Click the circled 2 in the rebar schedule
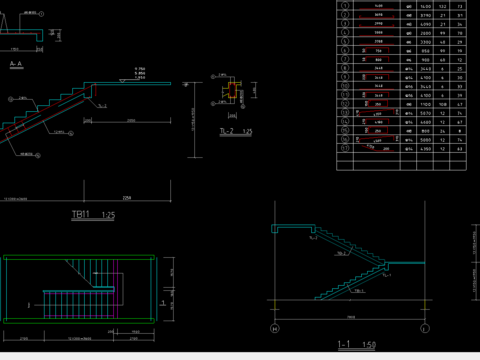 click(x=345, y=15)
